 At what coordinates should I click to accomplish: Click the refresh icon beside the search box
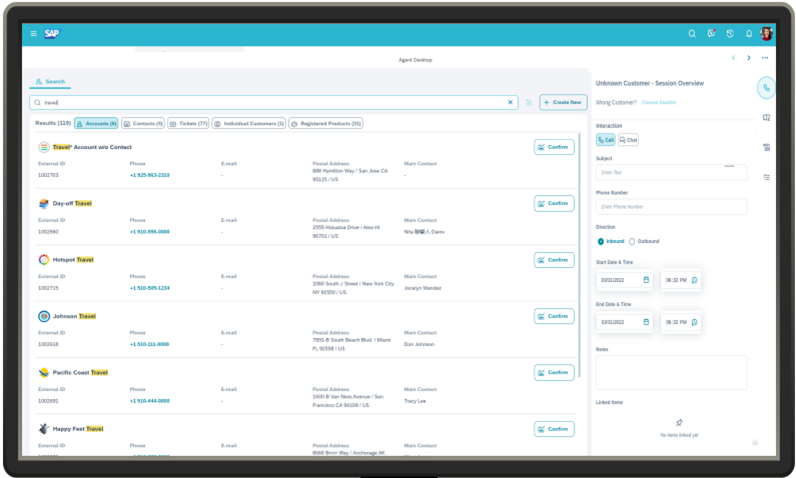[x=528, y=103]
